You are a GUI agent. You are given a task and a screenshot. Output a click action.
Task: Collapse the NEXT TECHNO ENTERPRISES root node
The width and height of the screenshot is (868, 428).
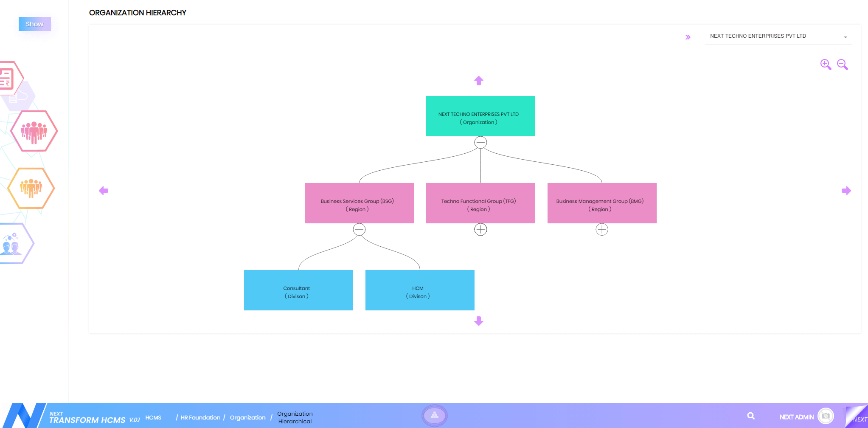click(480, 142)
